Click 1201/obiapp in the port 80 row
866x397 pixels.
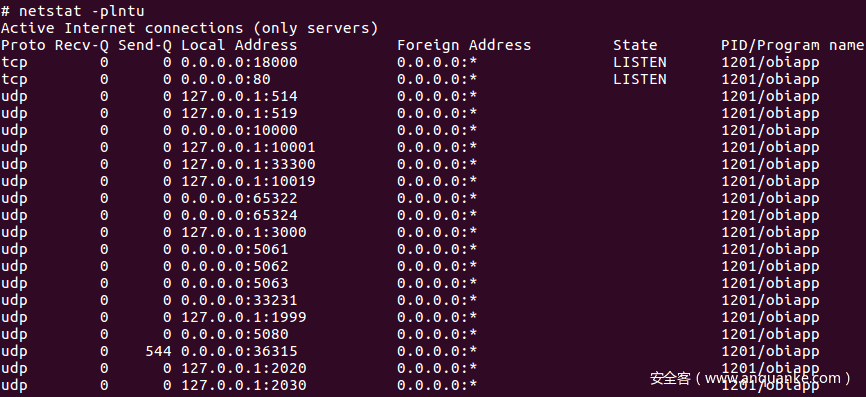[770, 80]
